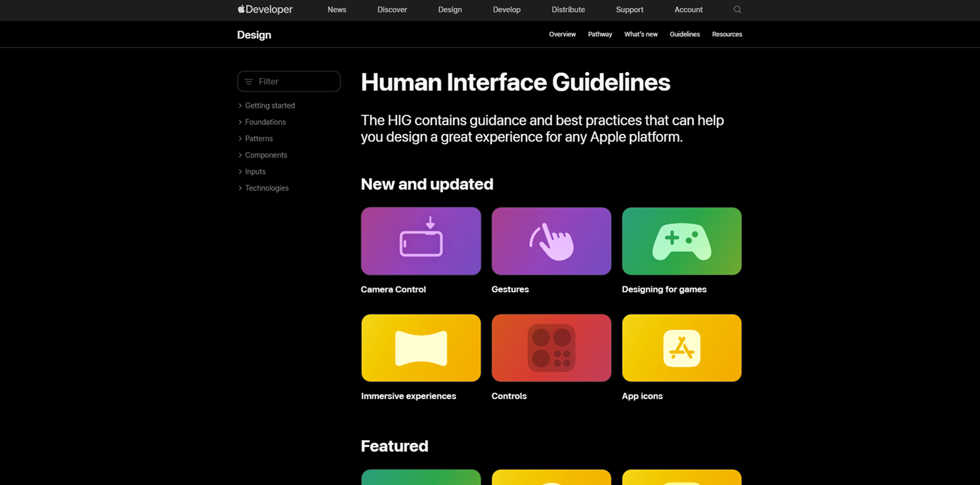The width and height of the screenshot is (980, 485).
Task: Click the filter lines icon in sidebar
Action: (248, 82)
